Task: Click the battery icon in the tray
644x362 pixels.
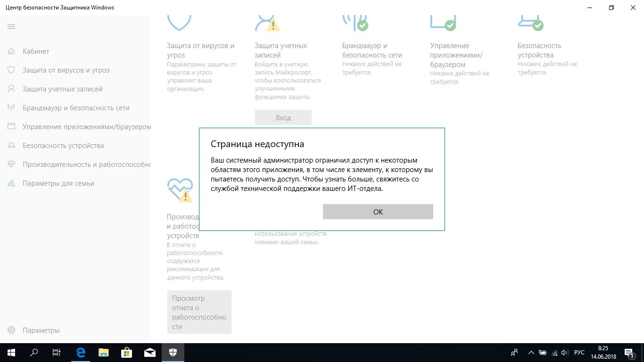Action: [x=543, y=353]
